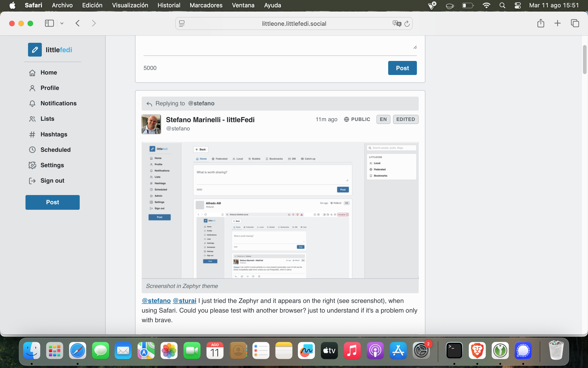Open Terminal from the Dock
The image size is (588, 368).
[454, 351]
